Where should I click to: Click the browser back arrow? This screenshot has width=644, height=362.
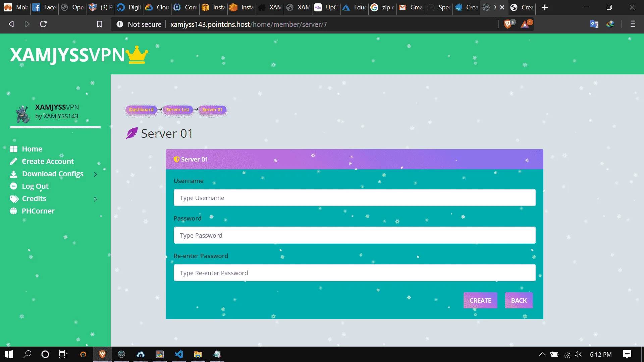pos(11,24)
